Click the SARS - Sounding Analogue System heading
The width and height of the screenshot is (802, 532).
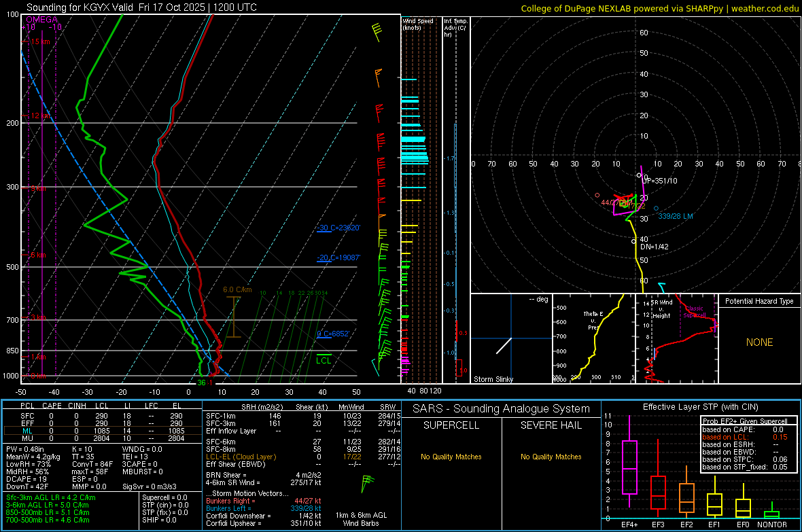point(501,409)
